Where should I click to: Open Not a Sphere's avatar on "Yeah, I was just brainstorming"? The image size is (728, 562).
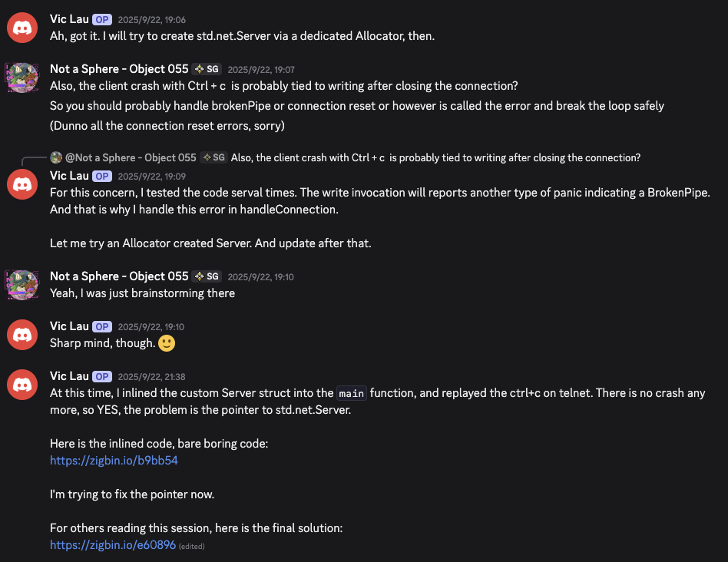click(22, 285)
